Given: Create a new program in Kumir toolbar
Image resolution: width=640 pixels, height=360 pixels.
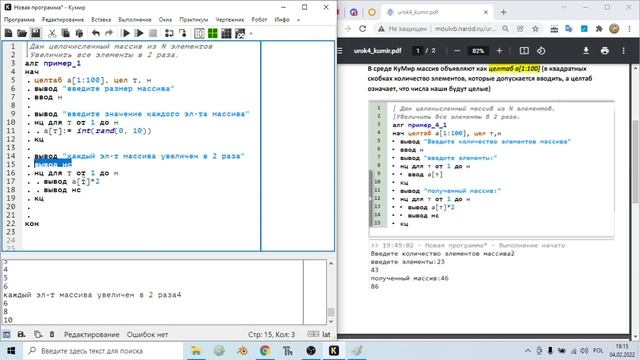Looking at the screenshot, I should 8,33.
